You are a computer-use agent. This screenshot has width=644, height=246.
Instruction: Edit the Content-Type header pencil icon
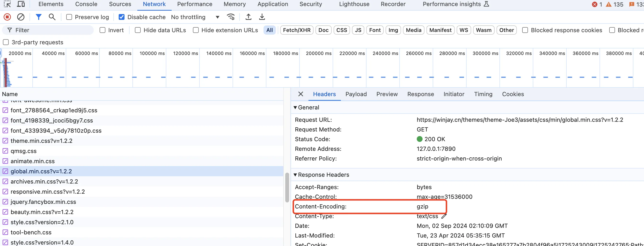444,216
